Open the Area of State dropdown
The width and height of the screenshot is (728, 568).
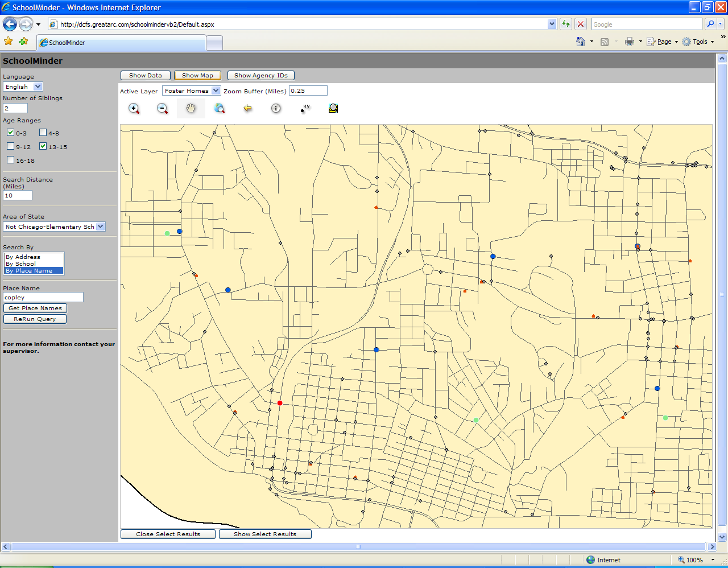pos(101,227)
